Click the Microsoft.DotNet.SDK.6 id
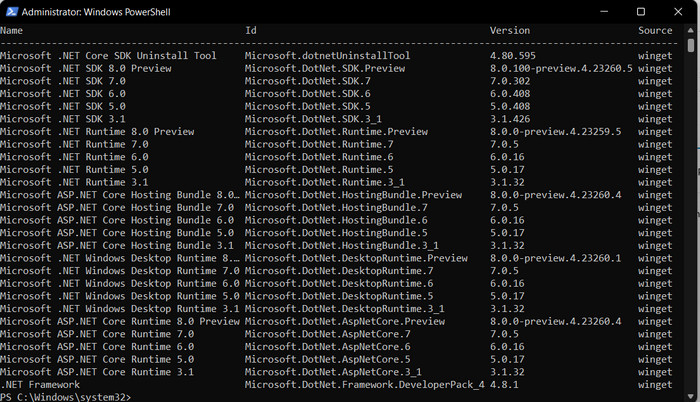Screen dimensions: 700x402 coord(308,94)
